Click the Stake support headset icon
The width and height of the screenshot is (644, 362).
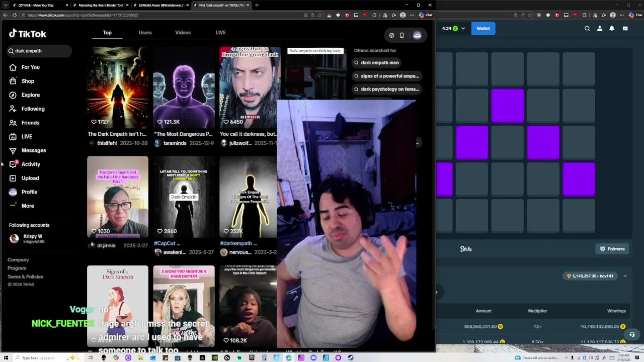click(x=632, y=334)
